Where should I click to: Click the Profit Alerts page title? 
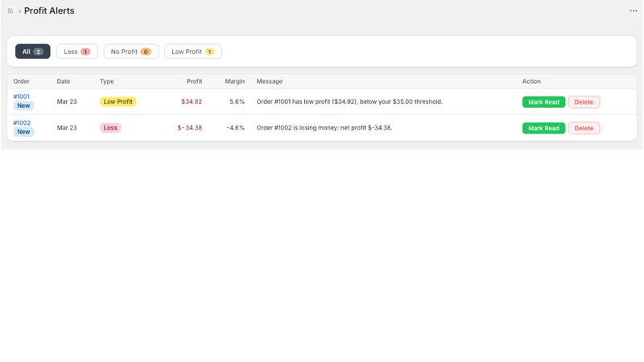pos(49,10)
